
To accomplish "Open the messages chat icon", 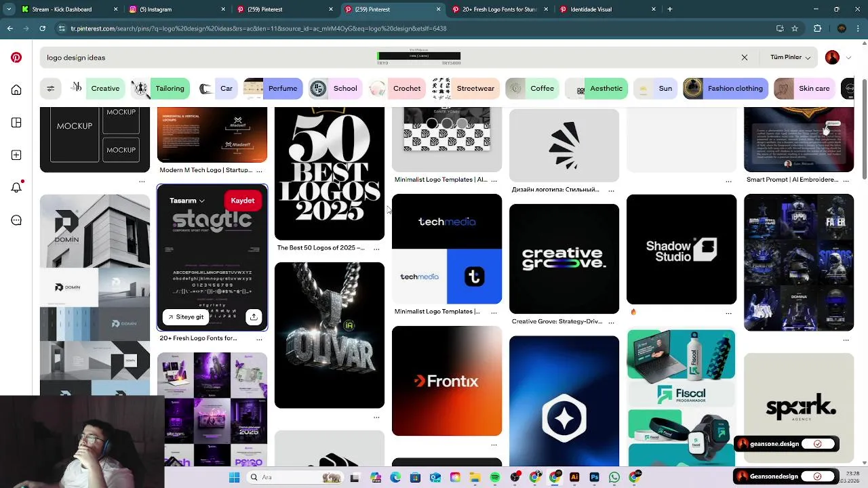I will [x=16, y=220].
